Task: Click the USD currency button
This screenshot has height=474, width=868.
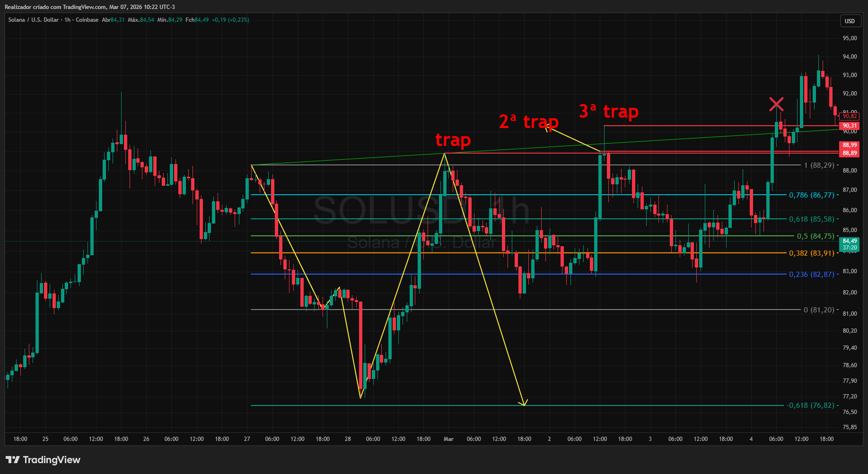Action: (850, 21)
